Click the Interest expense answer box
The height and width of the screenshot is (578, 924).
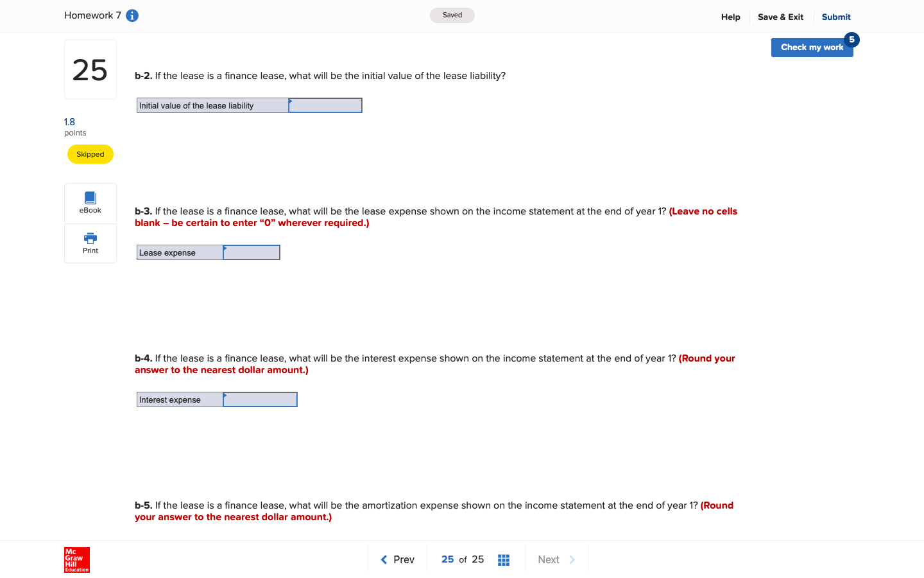pyautogui.click(x=260, y=399)
